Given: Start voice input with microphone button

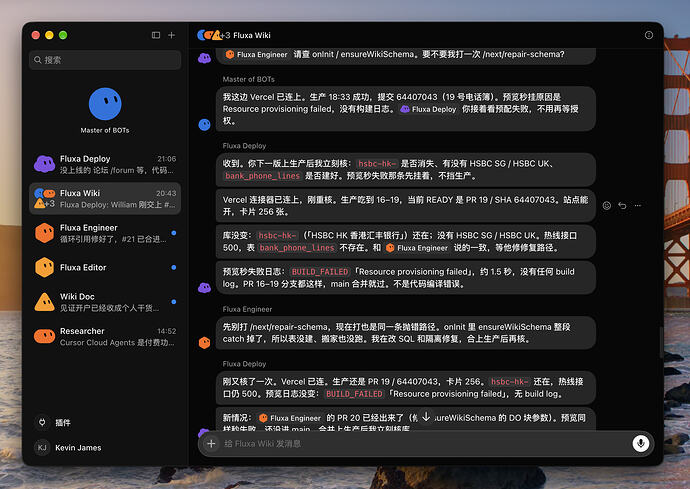Looking at the screenshot, I should click(x=641, y=443).
